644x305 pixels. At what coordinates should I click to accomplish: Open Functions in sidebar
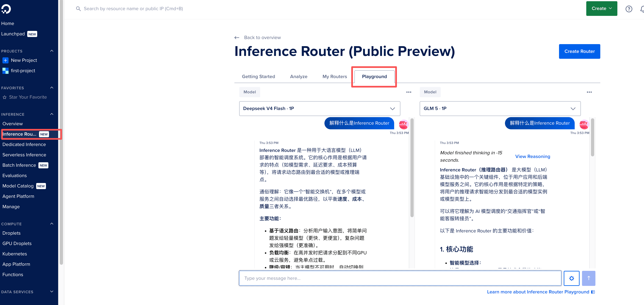(13, 275)
